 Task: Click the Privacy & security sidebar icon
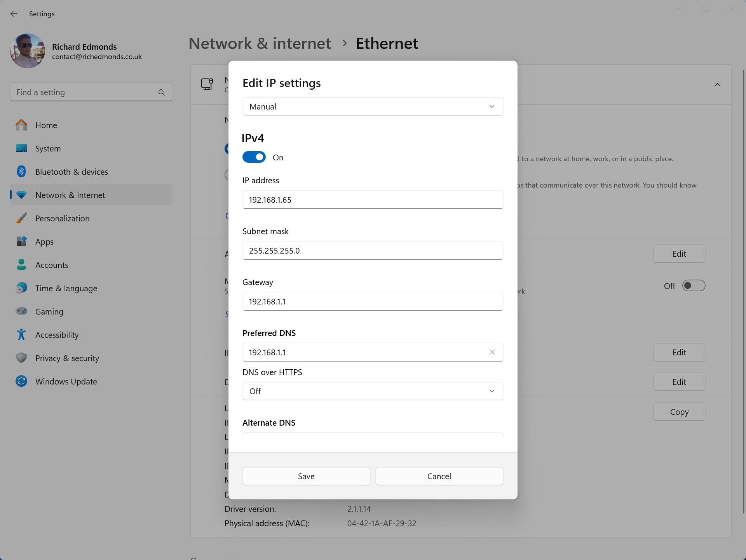coord(21,358)
